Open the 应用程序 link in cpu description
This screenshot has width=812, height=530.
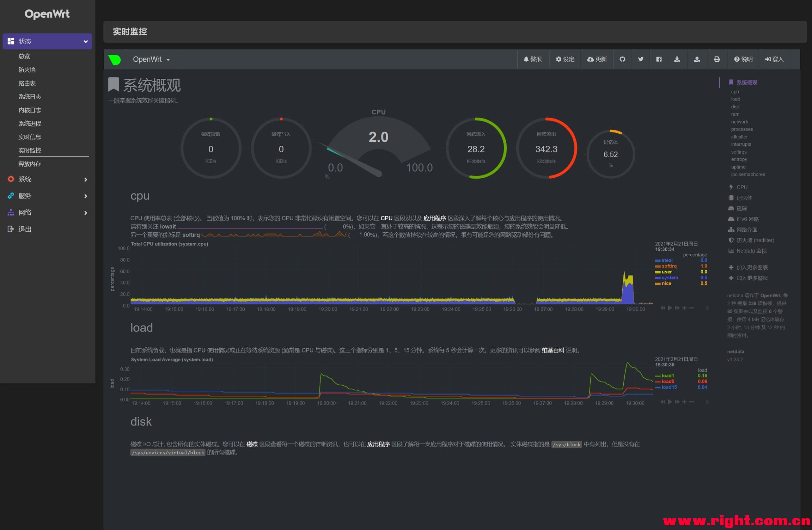(x=435, y=218)
